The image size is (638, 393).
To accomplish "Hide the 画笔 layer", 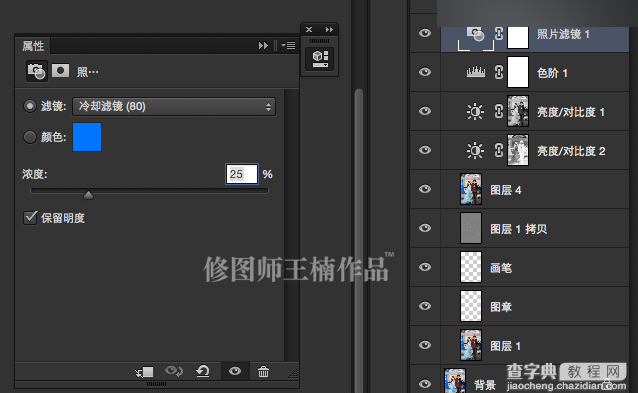I will (x=425, y=267).
